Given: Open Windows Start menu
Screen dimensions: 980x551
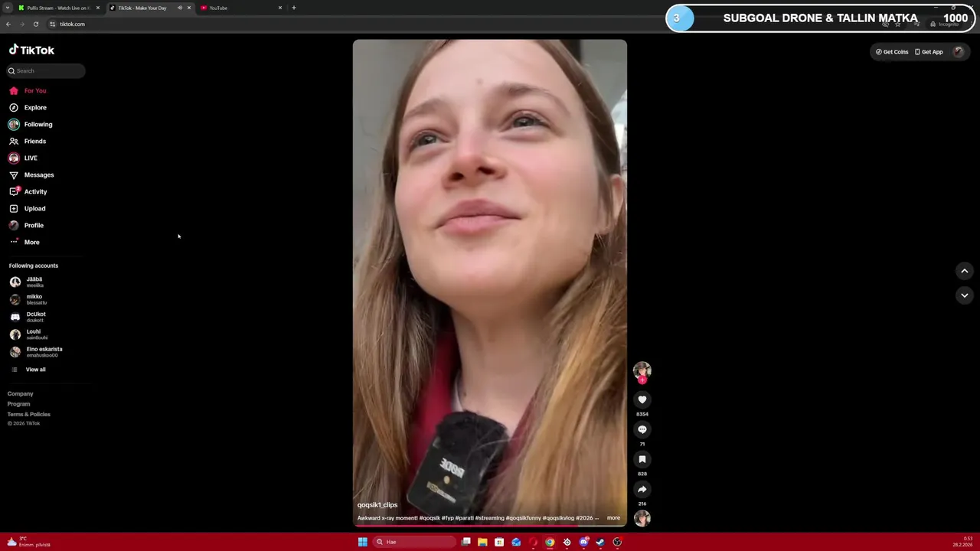Looking at the screenshot, I should (362, 542).
